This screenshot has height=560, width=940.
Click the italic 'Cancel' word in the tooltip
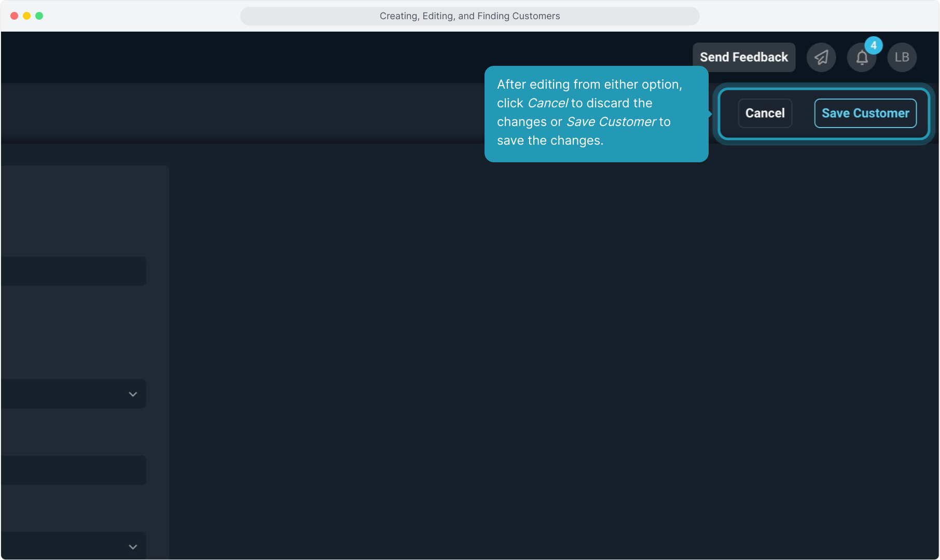547,103
